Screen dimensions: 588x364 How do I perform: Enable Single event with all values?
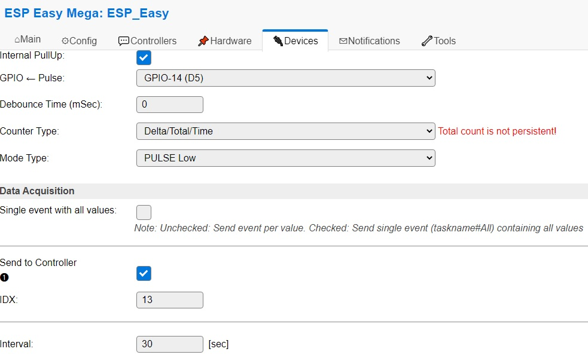pos(144,212)
